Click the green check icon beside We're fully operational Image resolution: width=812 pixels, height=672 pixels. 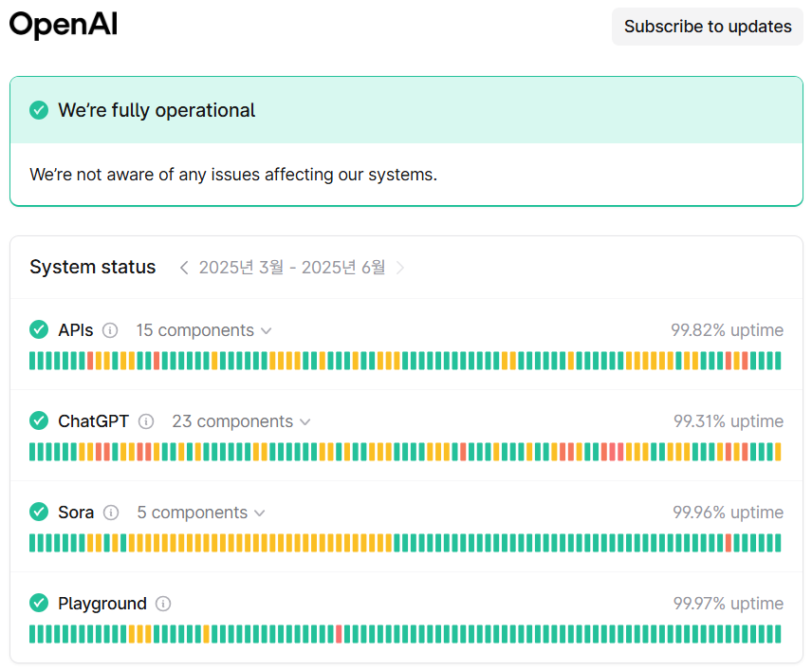tap(39, 110)
